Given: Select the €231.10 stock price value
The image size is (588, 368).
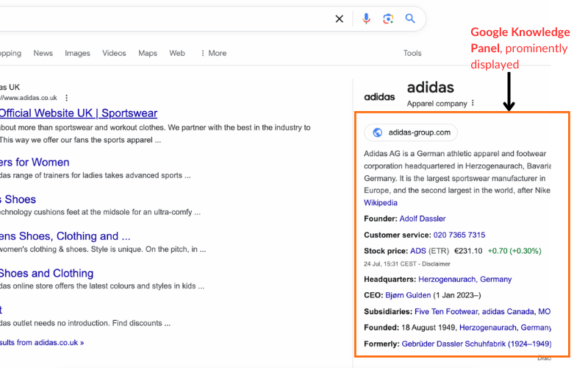Looking at the screenshot, I should point(468,251).
